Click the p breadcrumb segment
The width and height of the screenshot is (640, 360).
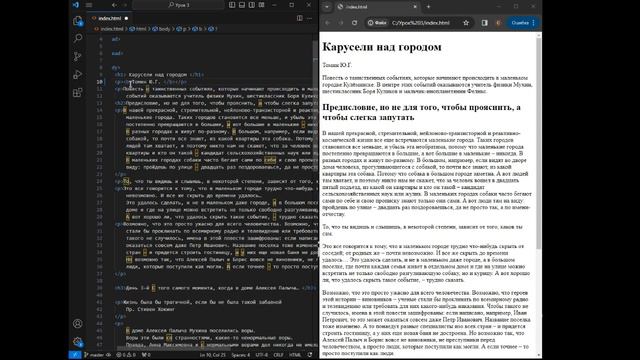point(182,29)
